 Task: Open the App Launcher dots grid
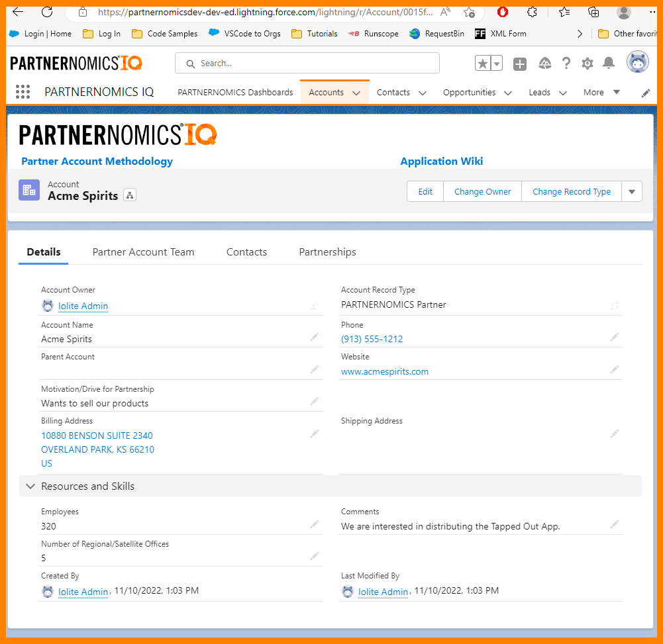[x=23, y=92]
